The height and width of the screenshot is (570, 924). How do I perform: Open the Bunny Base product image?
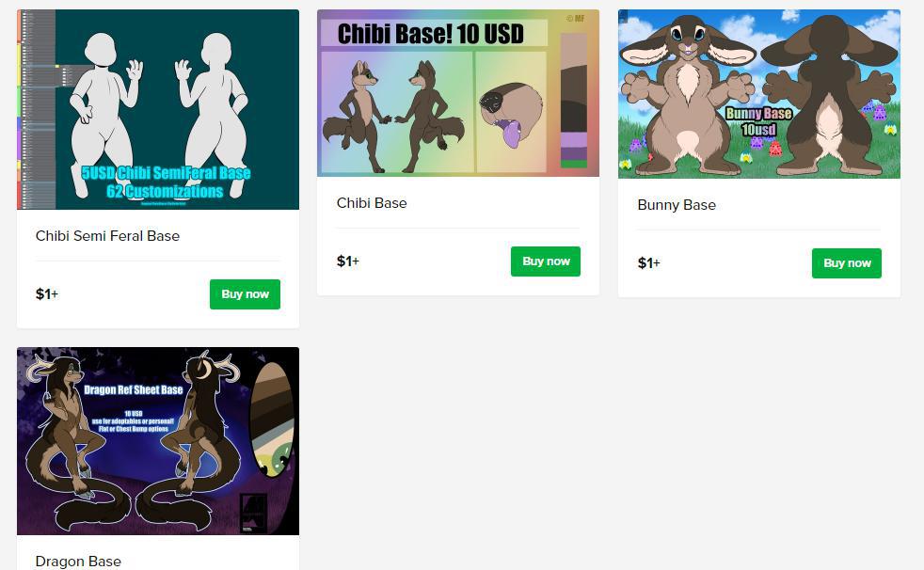(x=759, y=94)
